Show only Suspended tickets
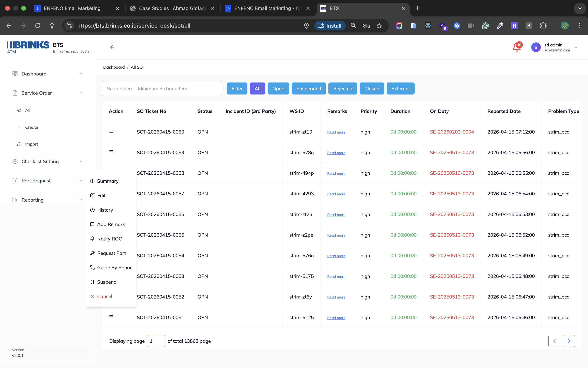Viewport: 588px width, 368px height. point(308,88)
